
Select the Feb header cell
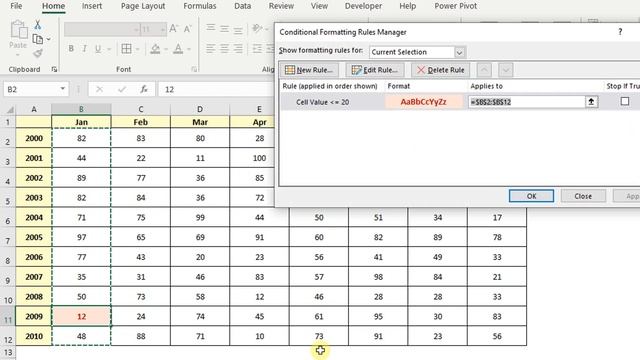coord(140,122)
